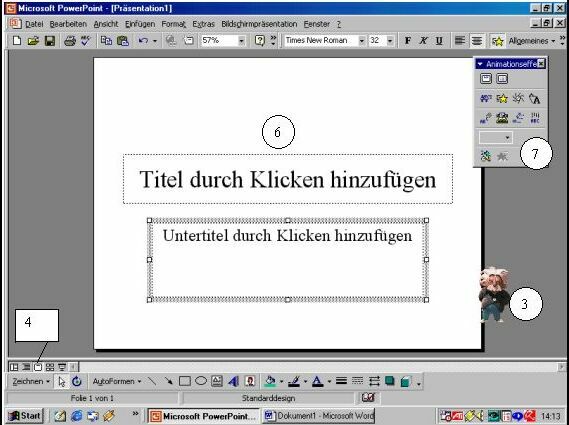This screenshot has width=569, height=425.
Task: Insert ClipArt from the drawing toolbar
Action: click(250, 381)
